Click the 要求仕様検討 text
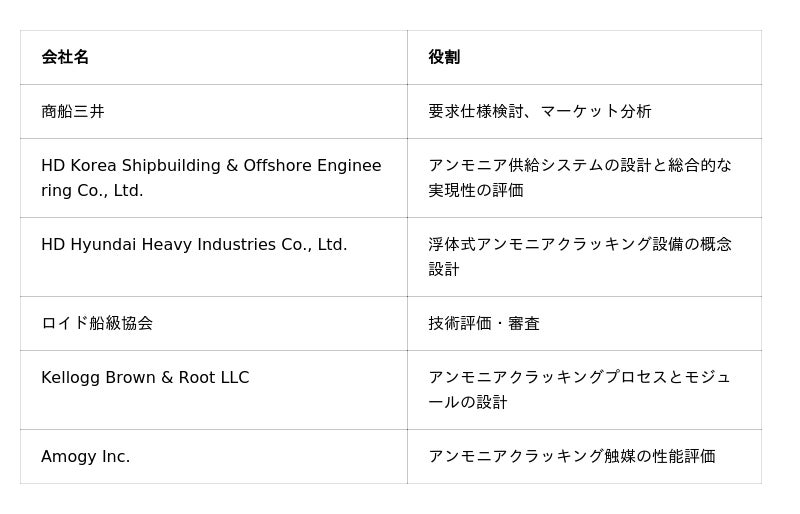Viewport: 800px width, 514px height. pyautogui.click(x=476, y=111)
